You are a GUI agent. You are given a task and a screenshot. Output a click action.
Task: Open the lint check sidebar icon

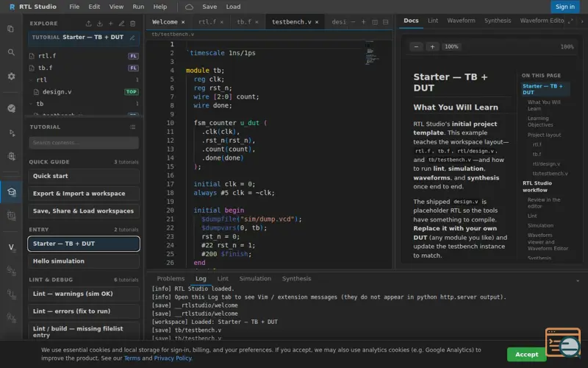(x=11, y=108)
